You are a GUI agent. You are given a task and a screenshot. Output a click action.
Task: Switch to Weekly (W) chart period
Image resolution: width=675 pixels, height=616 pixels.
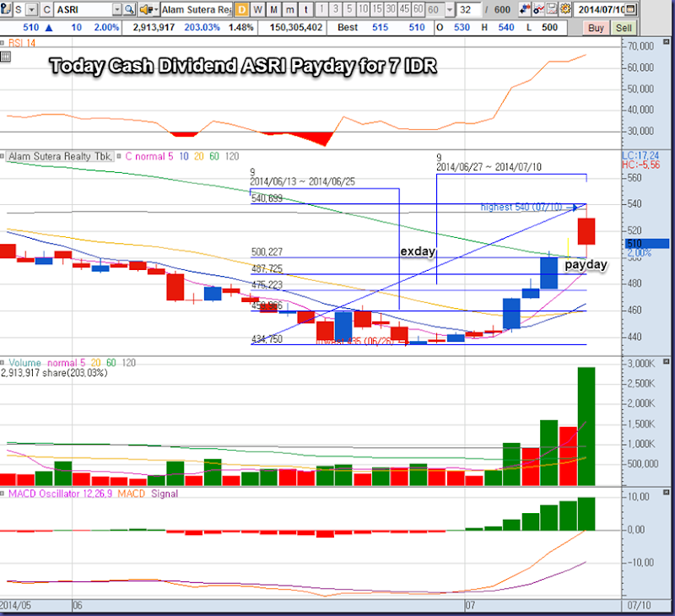(x=257, y=9)
